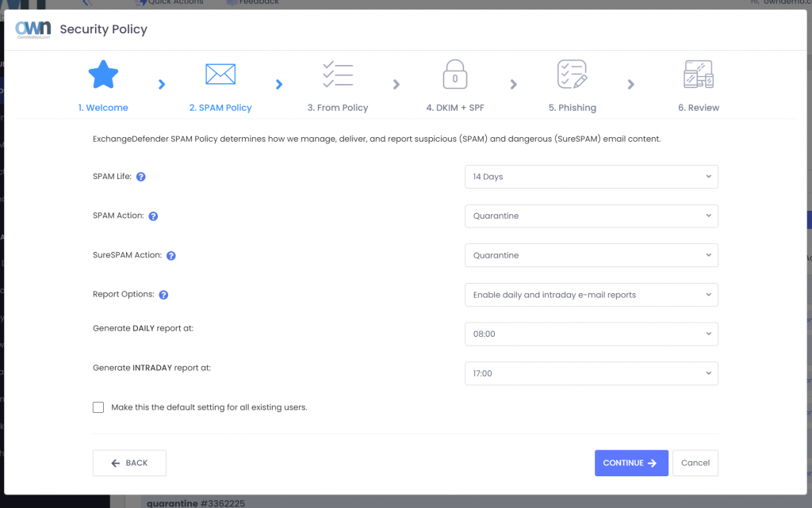Expand the SureSPAM Action dropdown

(x=592, y=255)
